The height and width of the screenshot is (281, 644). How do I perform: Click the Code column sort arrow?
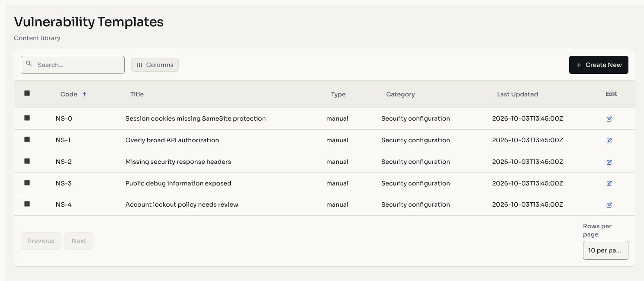(84, 94)
